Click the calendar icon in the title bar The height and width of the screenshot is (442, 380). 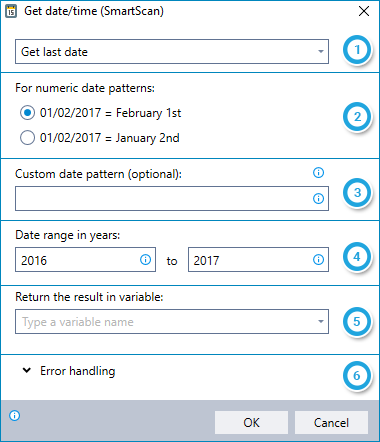point(11,11)
